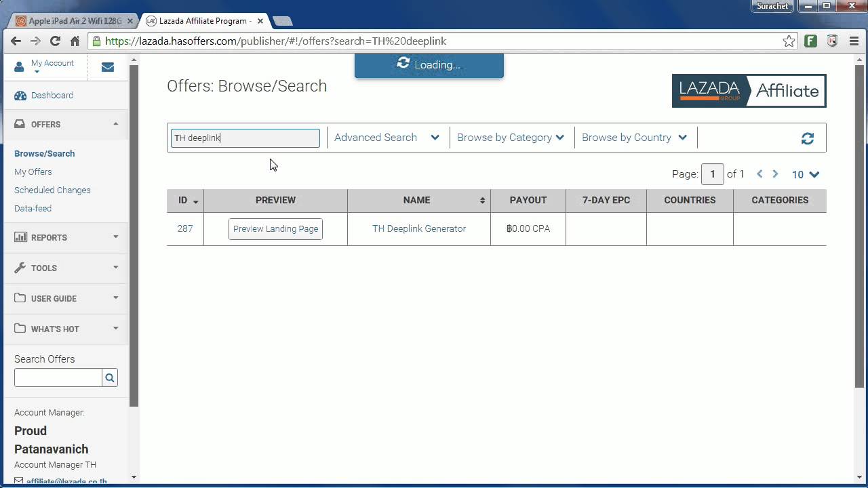Open the browser home page icon
This screenshot has width=868, height=488.
pyautogui.click(x=75, y=41)
